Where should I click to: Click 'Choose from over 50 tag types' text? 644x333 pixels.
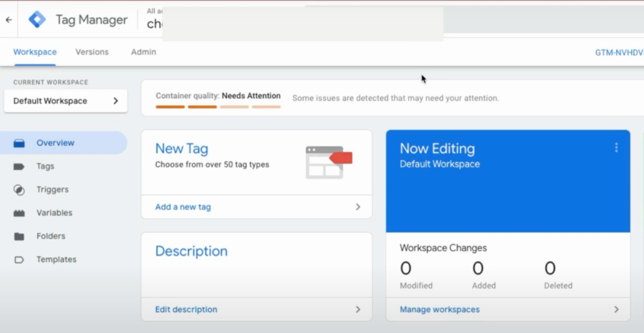(212, 164)
